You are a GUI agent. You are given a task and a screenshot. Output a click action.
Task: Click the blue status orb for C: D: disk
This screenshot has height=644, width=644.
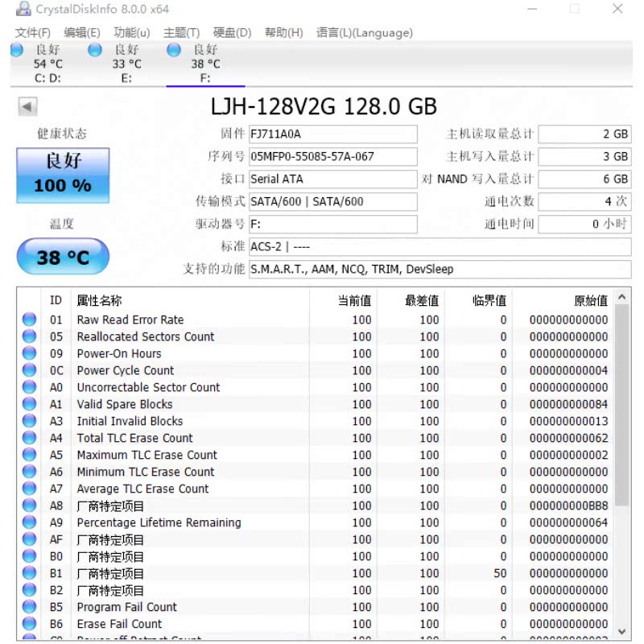17,50
